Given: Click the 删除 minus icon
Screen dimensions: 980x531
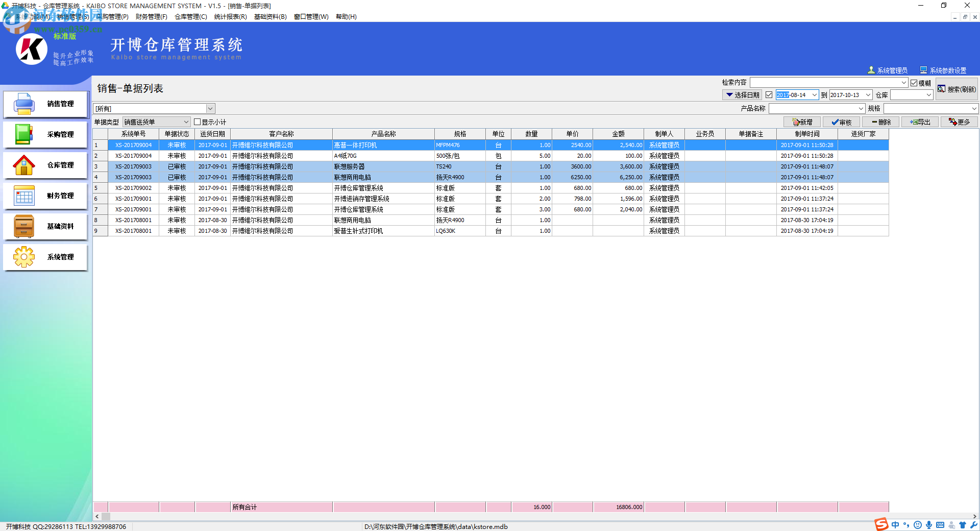Looking at the screenshot, I should click(874, 122).
